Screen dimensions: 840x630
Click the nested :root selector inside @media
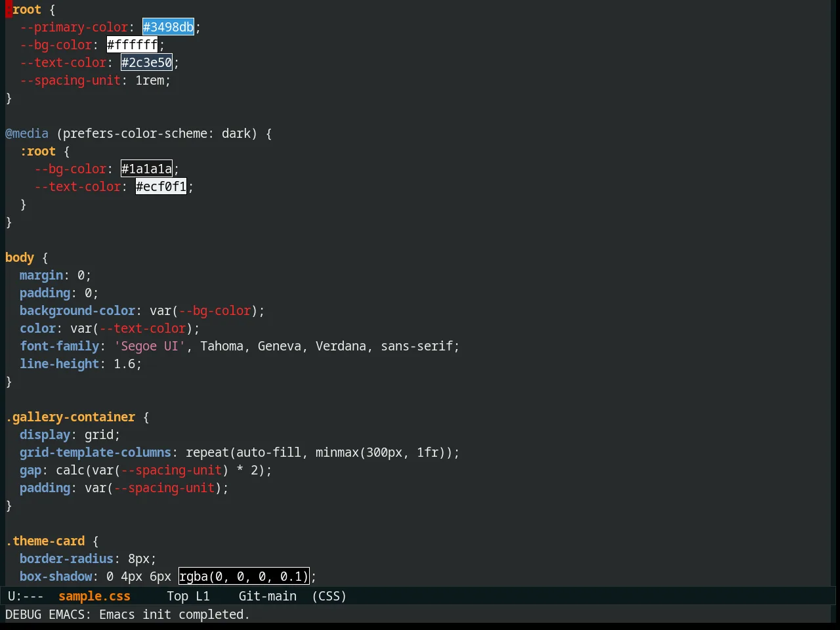coord(37,151)
